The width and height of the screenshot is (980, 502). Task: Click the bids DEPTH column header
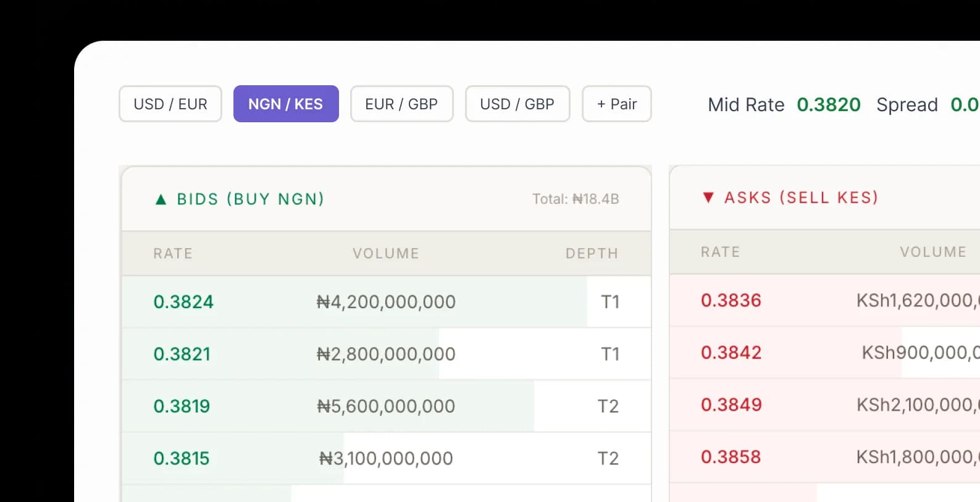click(x=592, y=253)
